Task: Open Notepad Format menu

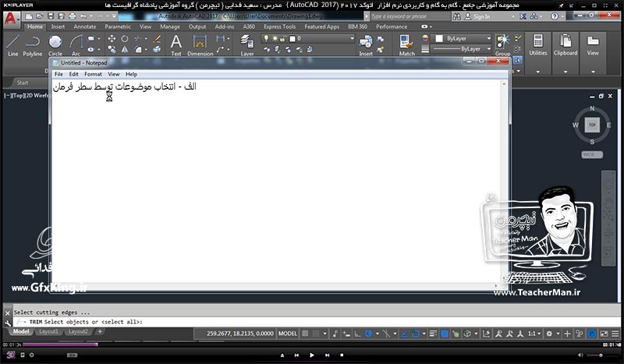Action: point(93,74)
